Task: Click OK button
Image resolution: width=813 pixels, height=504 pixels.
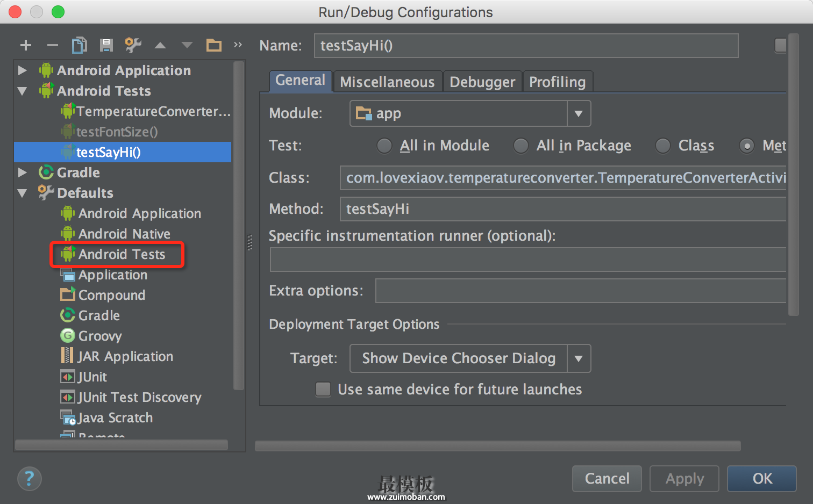Action: (x=762, y=478)
